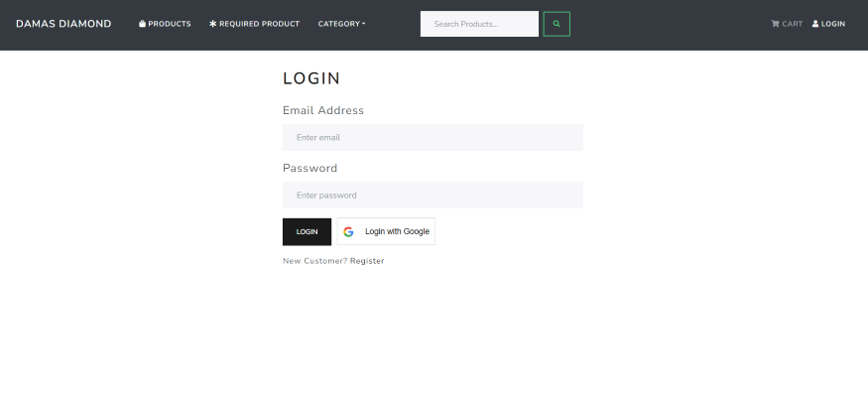This screenshot has width=868, height=403.
Task: Open the shopping cart icon
Action: [775, 24]
